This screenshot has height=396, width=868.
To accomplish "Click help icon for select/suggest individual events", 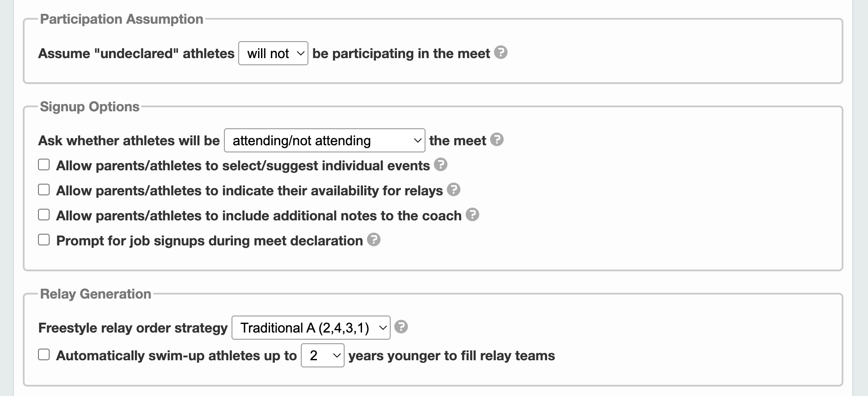I will tap(440, 165).
